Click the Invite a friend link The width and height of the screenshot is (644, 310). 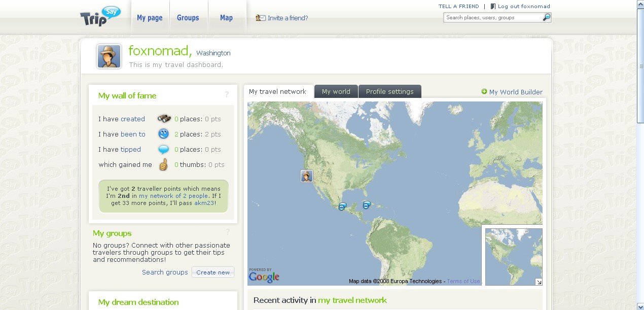pyautogui.click(x=288, y=18)
